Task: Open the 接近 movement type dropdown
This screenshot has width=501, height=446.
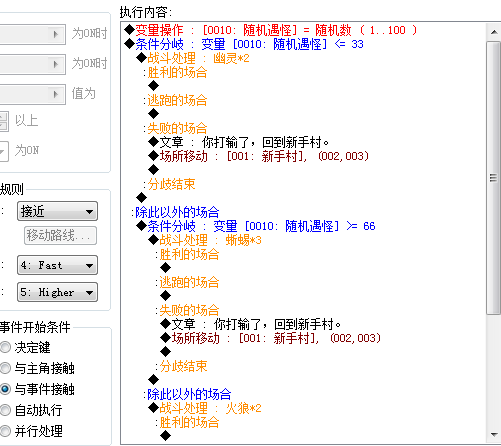Action: click(57, 211)
